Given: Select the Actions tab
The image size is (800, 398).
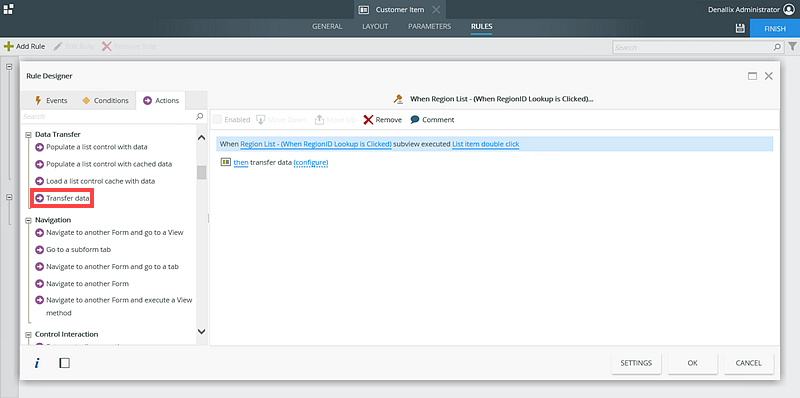Looking at the screenshot, I should [161, 101].
